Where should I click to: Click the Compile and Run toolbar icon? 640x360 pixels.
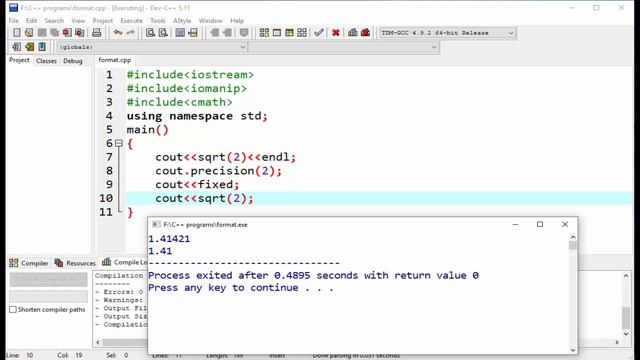pos(289,33)
